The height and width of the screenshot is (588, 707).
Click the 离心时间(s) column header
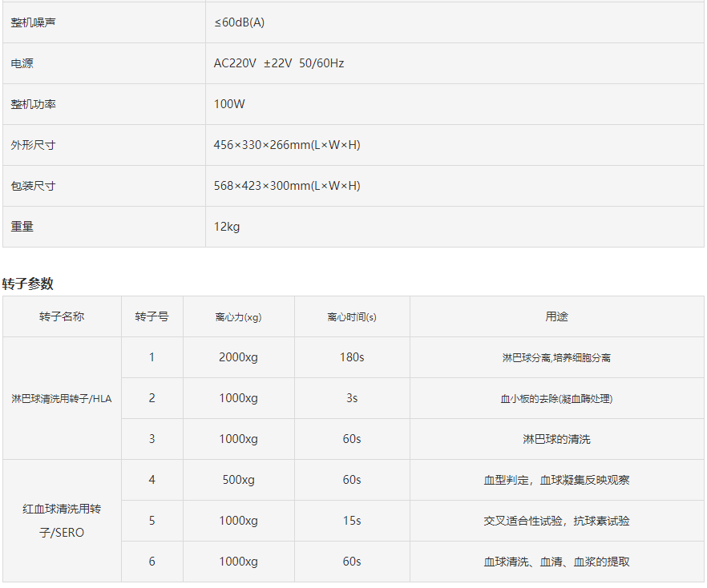click(x=352, y=316)
